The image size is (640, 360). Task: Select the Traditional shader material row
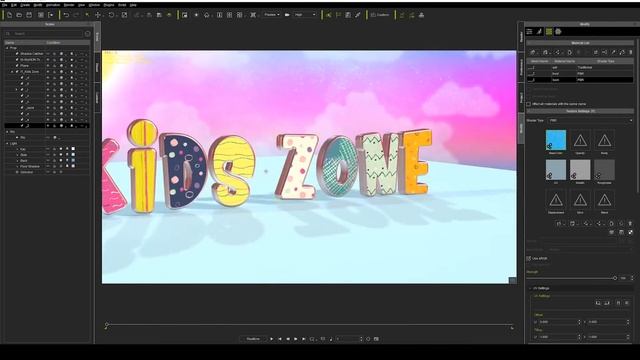click(x=580, y=67)
